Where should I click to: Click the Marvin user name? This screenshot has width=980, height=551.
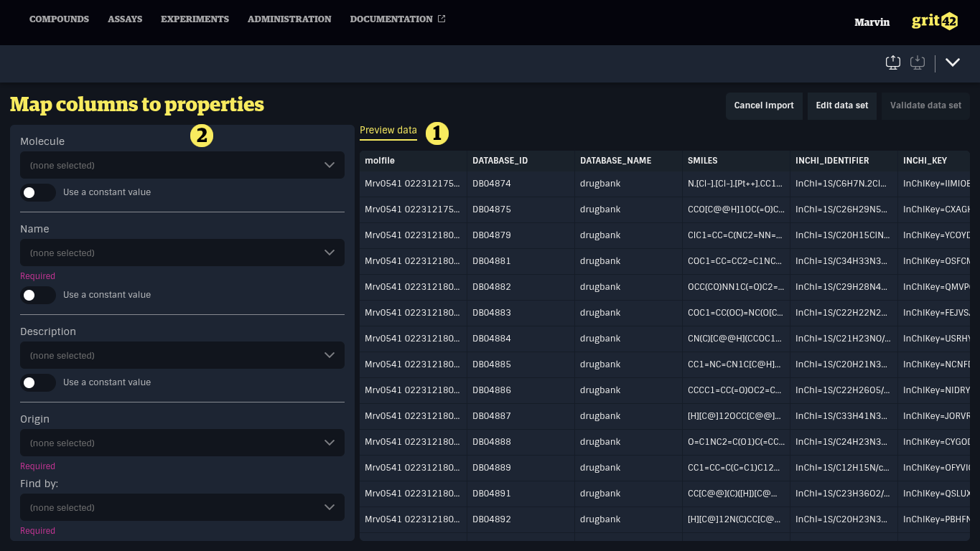872,22
